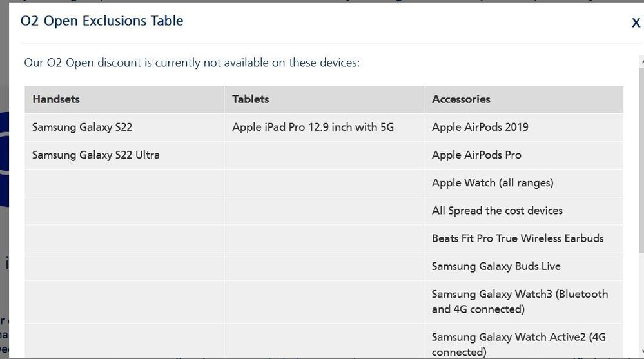The image size is (644, 359).
Task: Click the Samsung Galaxy Buds Live entry
Action: click(x=496, y=266)
